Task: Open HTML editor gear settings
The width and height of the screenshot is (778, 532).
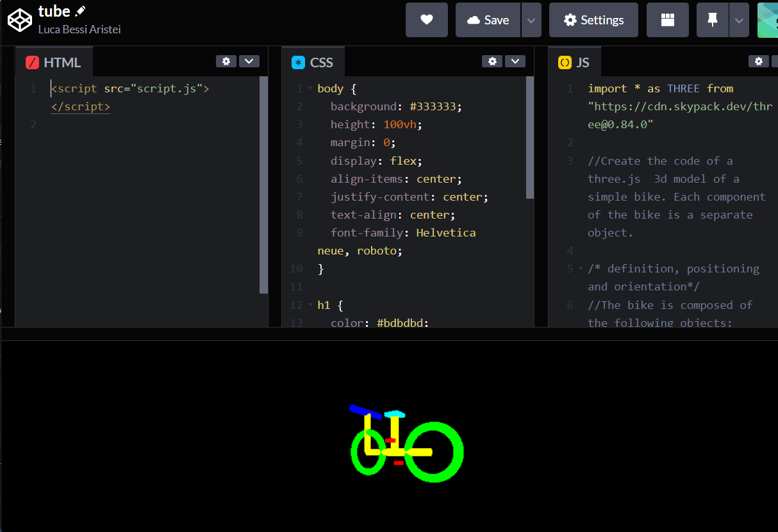Action: [226, 62]
